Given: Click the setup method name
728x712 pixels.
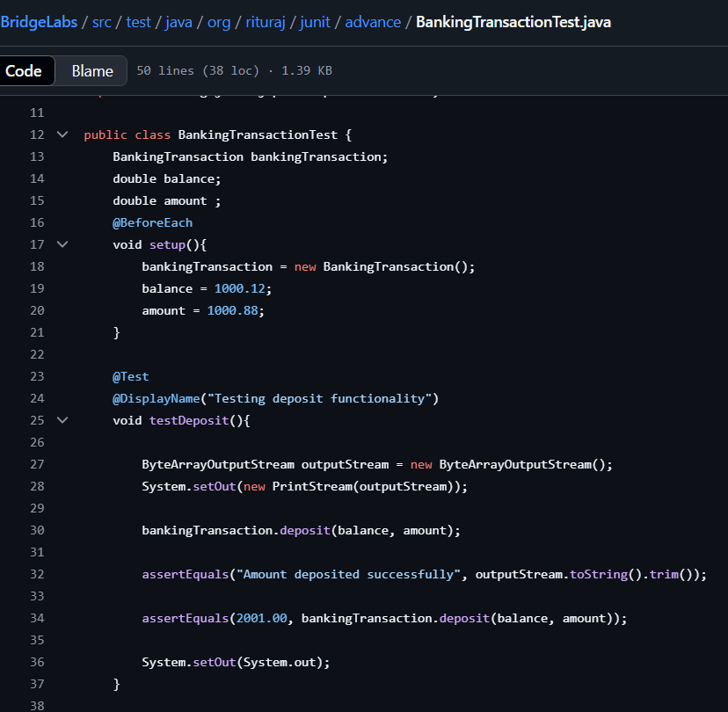Looking at the screenshot, I should tap(167, 244).
